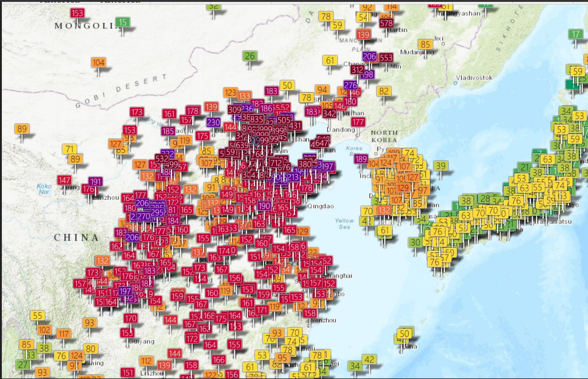
Task: Click the 478 maroon marker
Action: [x=258, y=175]
